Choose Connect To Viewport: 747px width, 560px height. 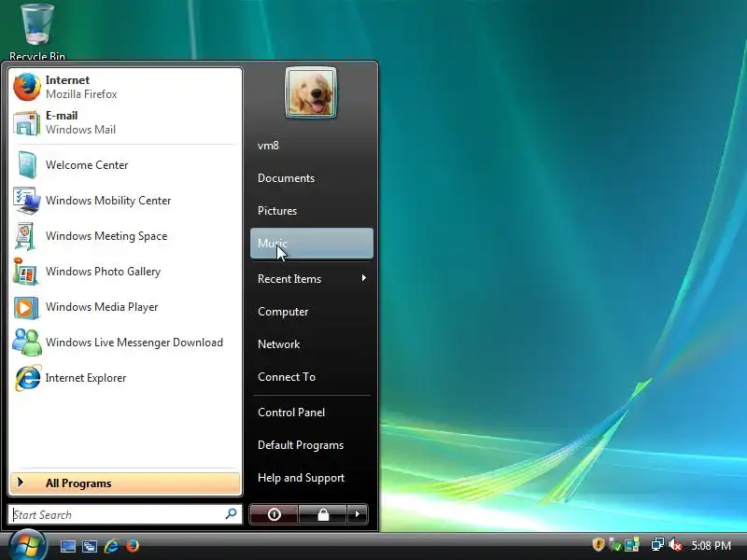point(312,377)
